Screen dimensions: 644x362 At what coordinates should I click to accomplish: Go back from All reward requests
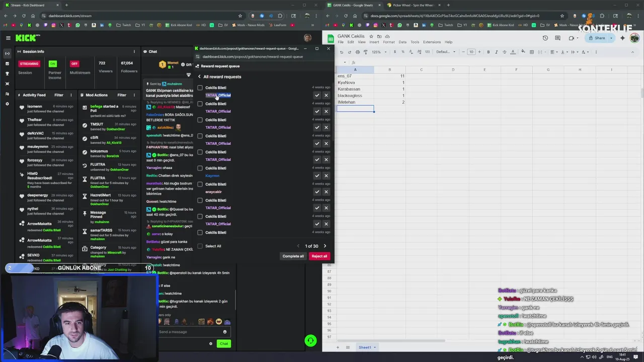point(199,76)
